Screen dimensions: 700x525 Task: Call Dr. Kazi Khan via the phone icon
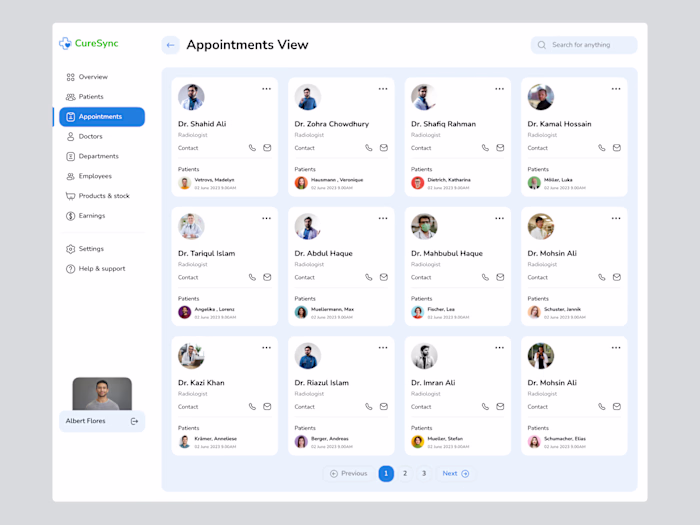click(x=252, y=407)
